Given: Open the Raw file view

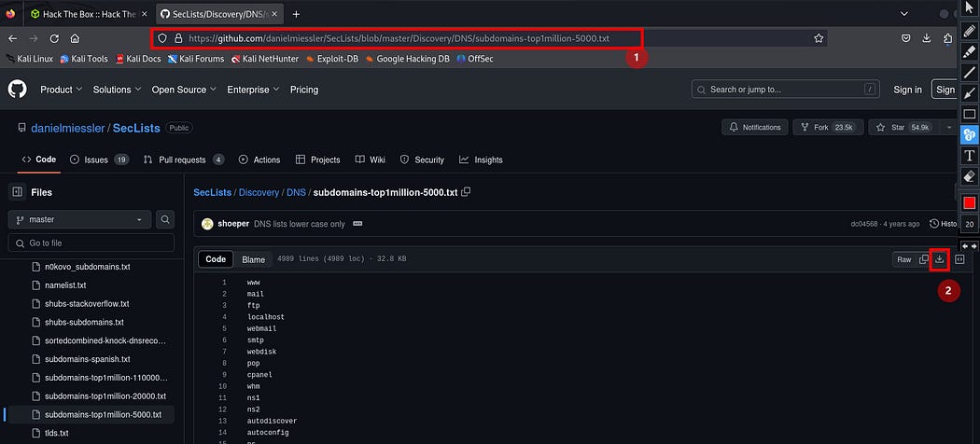Looking at the screenshot, I should point(904,259).
